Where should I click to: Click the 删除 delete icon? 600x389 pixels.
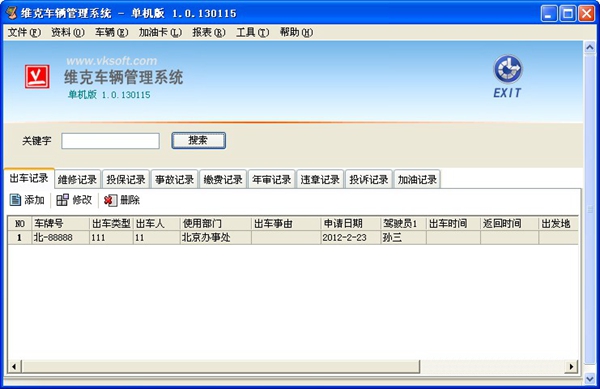pos(110,200)
